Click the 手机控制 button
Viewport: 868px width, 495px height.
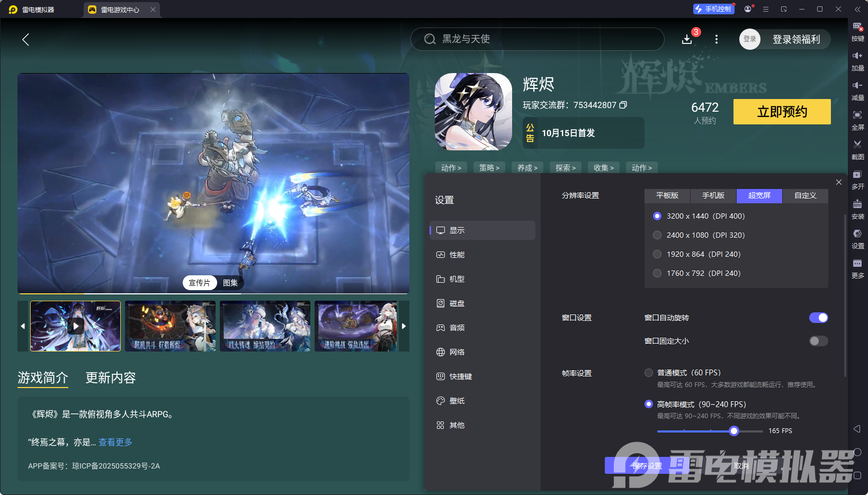714,9
